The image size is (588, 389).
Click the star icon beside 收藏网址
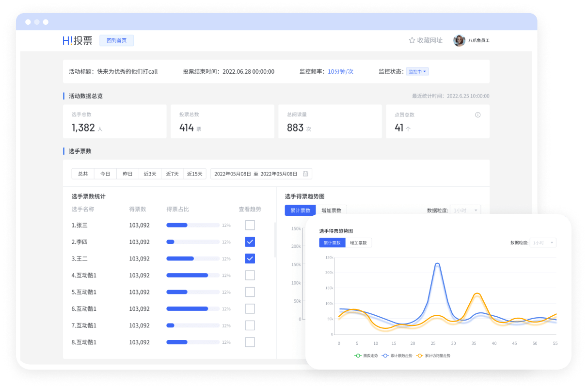(x=412, y=40)
